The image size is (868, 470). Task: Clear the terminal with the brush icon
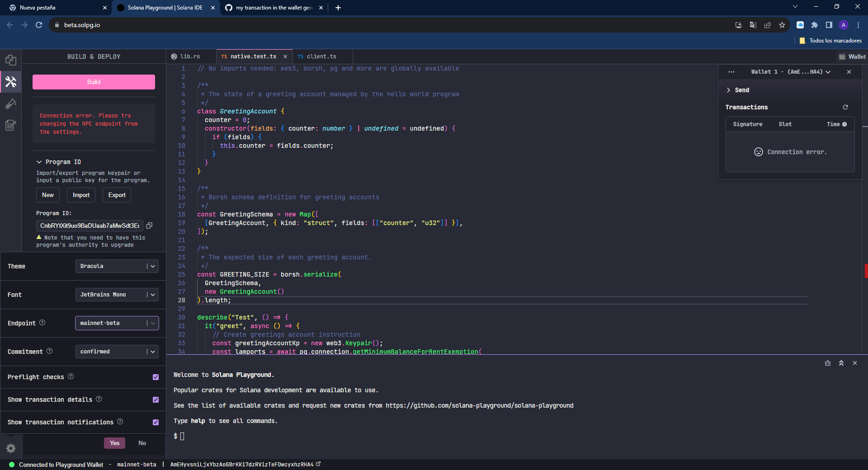click(828, 363)
